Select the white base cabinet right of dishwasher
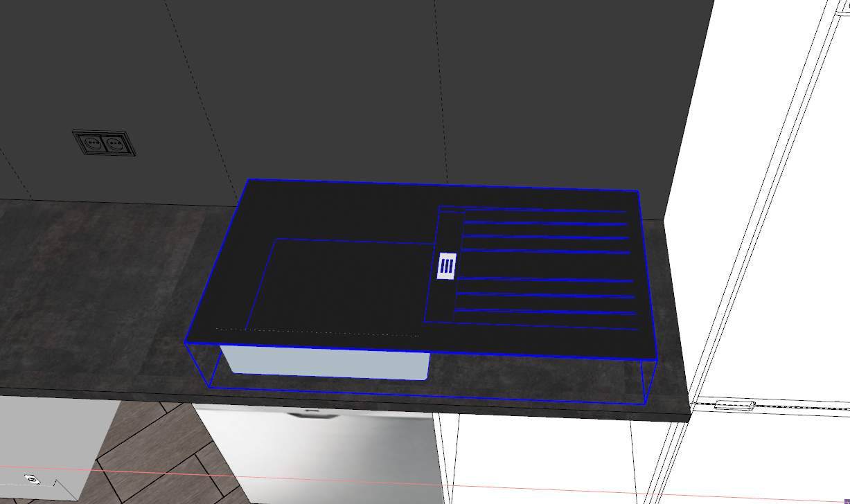 (540, 457)
